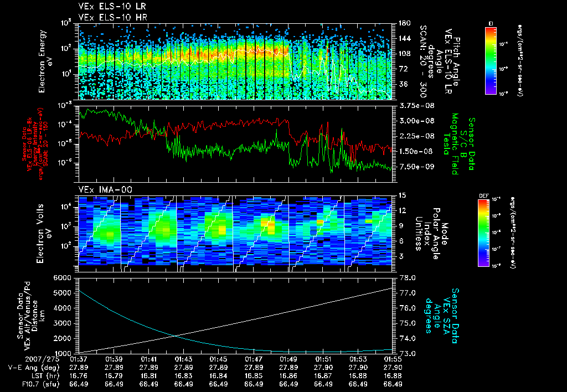Click the altitude tick value 5000

tap(62, 293)
